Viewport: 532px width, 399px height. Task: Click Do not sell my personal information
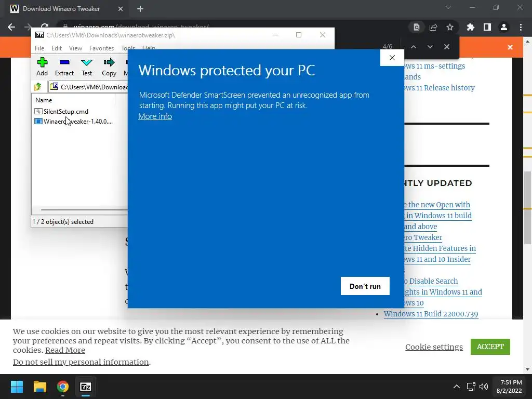81,362
